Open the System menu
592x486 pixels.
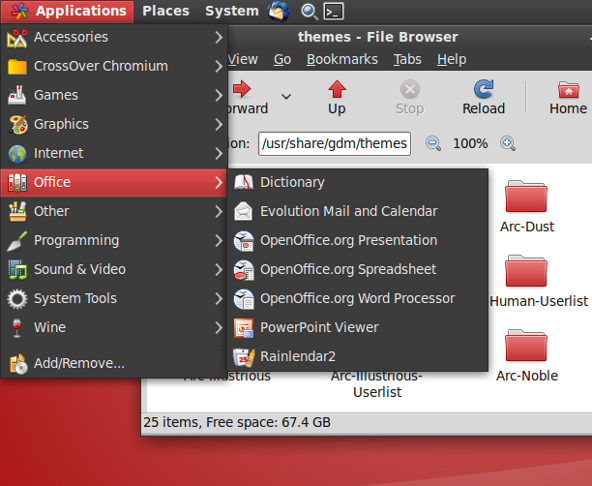tap(232, 11)
